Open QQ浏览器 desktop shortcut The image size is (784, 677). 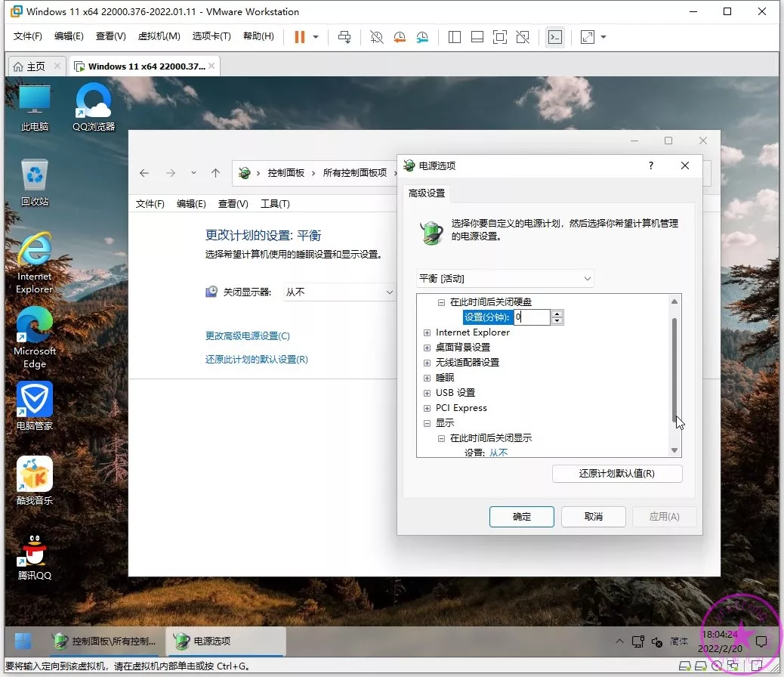click(x=94, y=107)
